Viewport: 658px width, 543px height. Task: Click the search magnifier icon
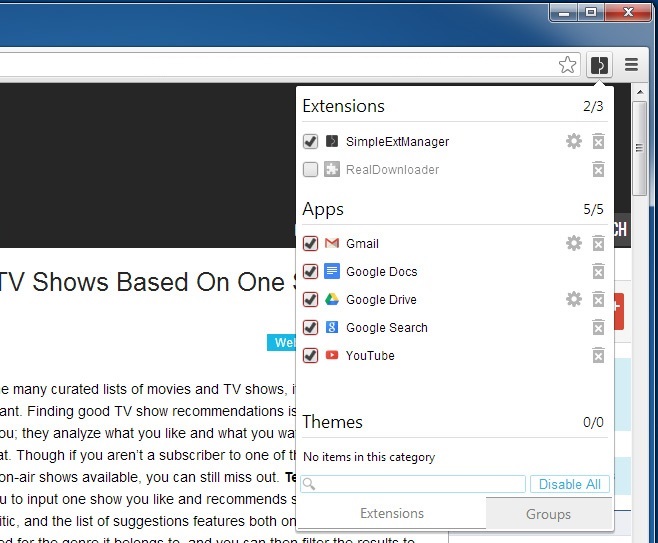click(x=309, y=484)
